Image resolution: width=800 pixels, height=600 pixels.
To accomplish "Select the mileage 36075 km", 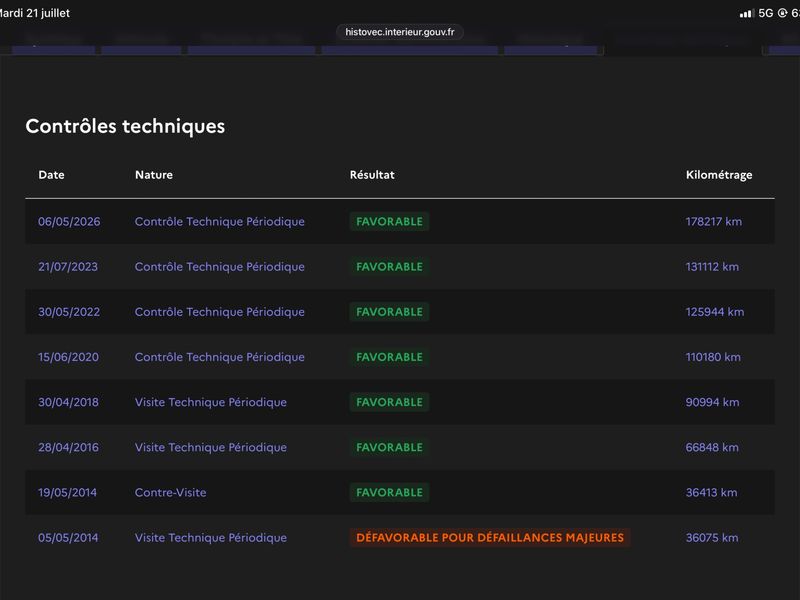I will pos(712,538).
